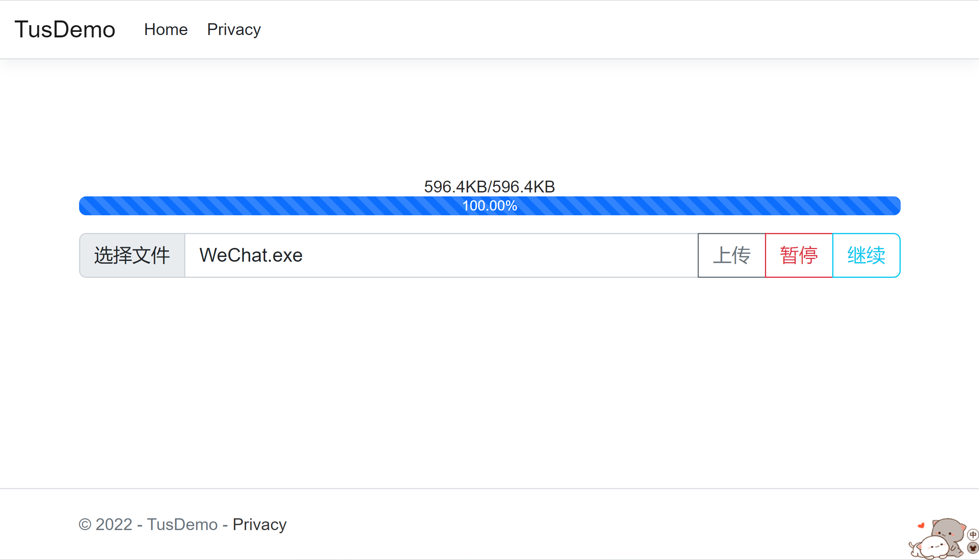Open the TusDemo brand logo
Viewport: 979px width, 560px height.
(x=65, y=30)
